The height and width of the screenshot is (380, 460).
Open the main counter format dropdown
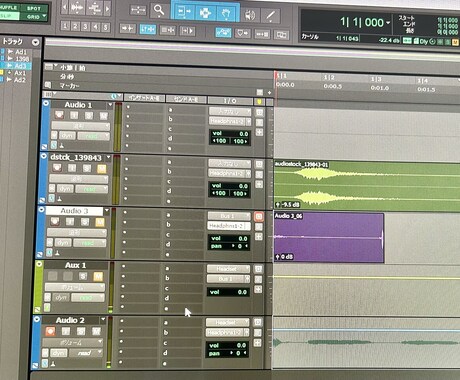pyautogui.click(x=388, y=23)
